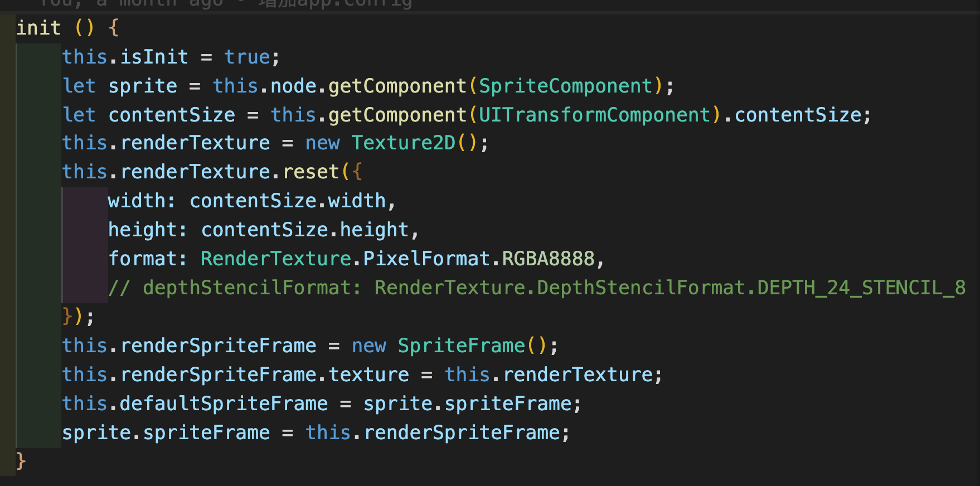Click the true keyword value
Image resolution: width=980 pixels, height=486 pixels.
pyautogui.click(x=247, y=57)
